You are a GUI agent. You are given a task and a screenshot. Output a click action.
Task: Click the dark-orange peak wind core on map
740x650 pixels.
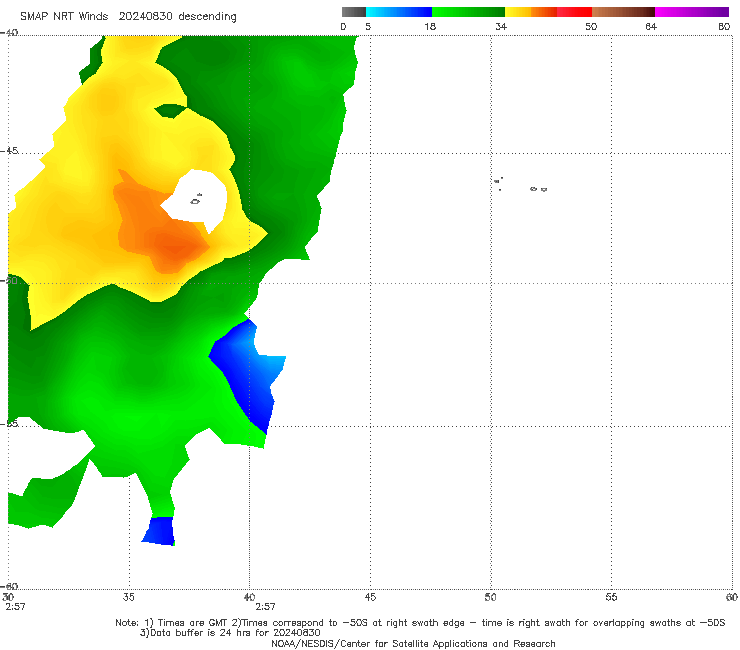[175, 248]
